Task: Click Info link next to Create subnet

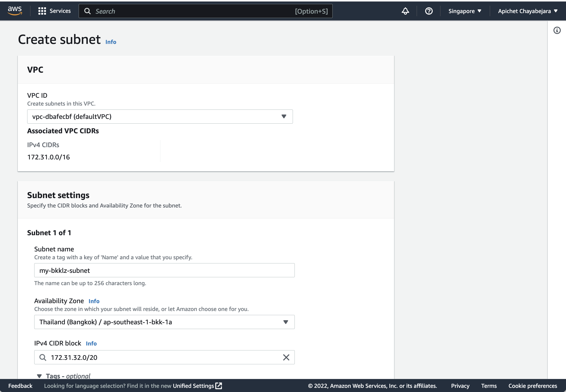Action: [111, 42]
